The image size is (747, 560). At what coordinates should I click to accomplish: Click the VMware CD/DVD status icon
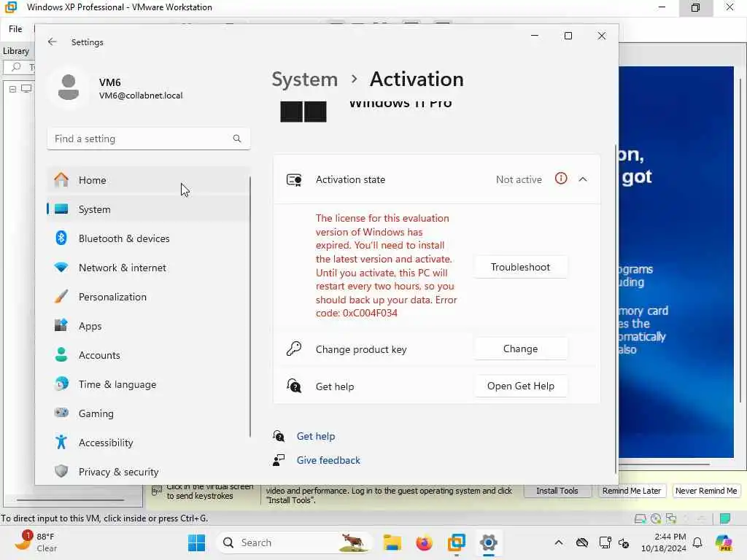(x=656, y=518)
